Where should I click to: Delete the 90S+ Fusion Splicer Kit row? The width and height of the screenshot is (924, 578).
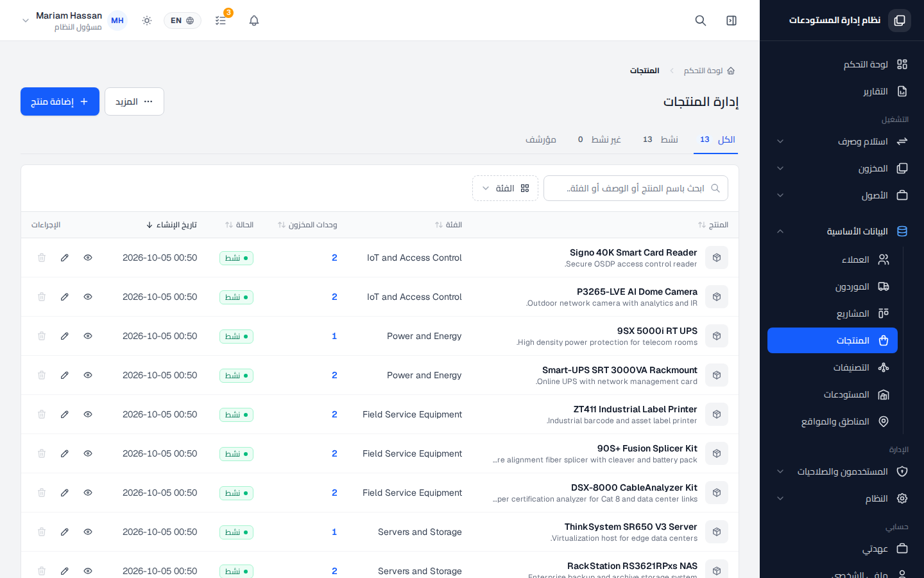point(42,453)
